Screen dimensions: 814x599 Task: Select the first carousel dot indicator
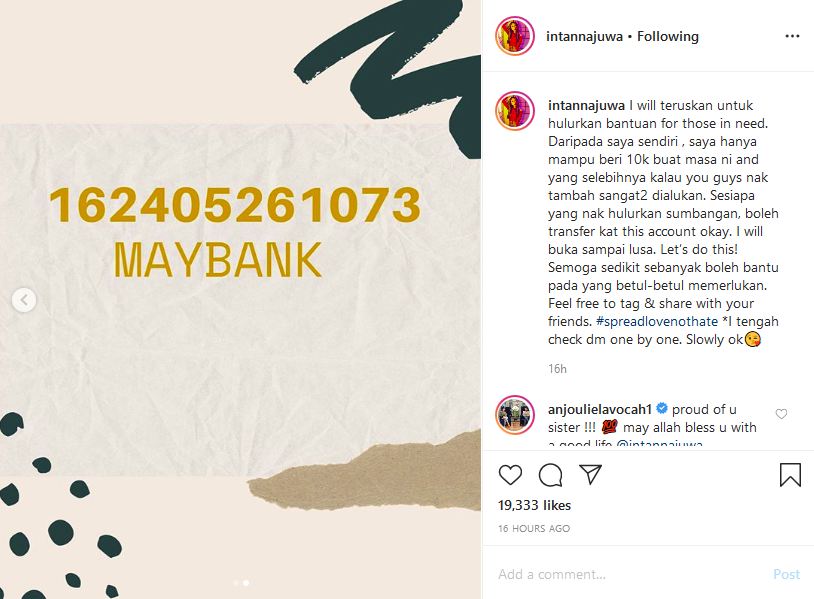click(236, 583)
